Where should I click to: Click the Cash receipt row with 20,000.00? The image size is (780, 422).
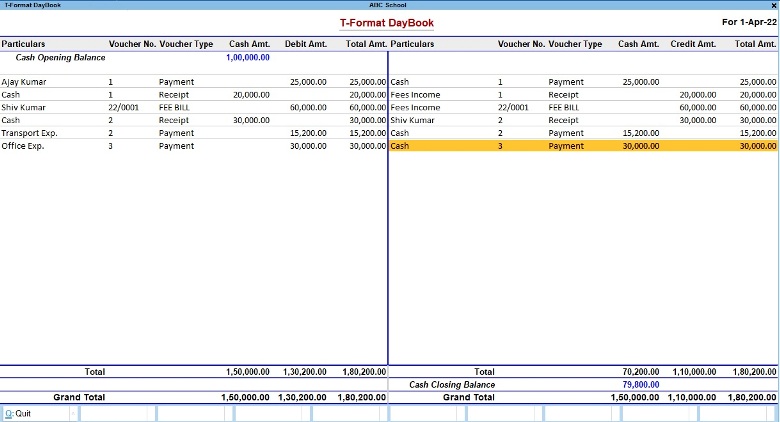coord(194,95)
